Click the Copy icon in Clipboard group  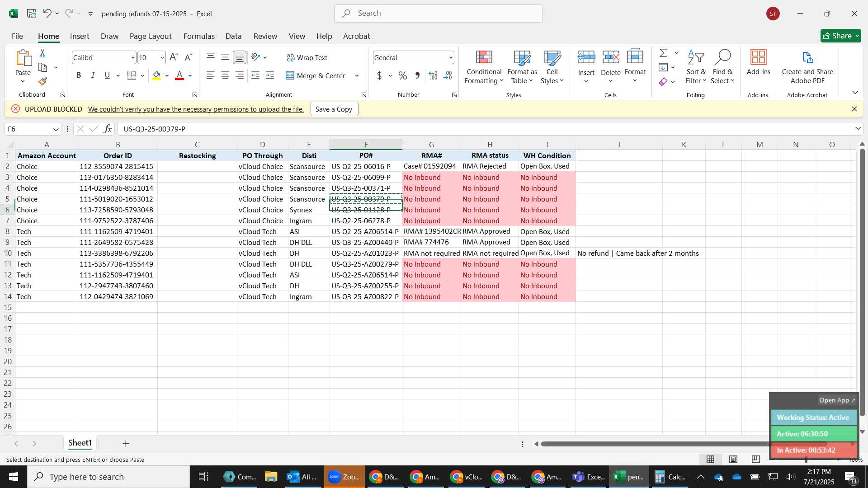pos(42,67)
